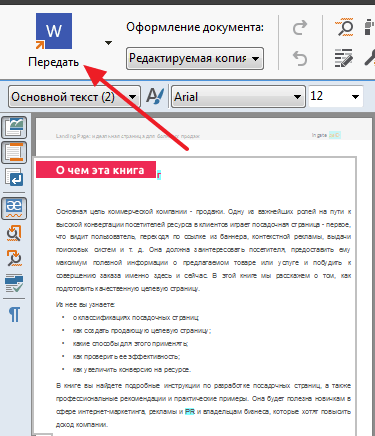Open the font size dropdown arrow
Image resolution: width=375 pixels, height=436 pixels.
pos(355,97)
